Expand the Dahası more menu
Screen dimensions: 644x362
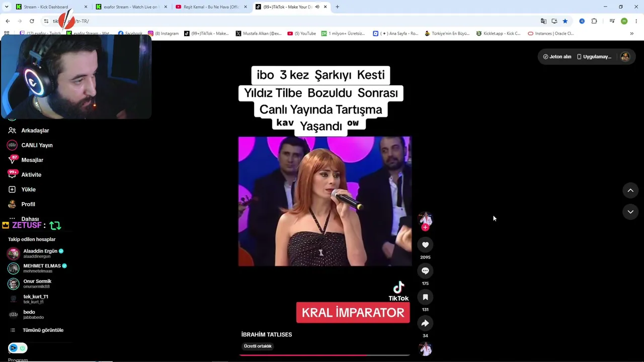24,219
